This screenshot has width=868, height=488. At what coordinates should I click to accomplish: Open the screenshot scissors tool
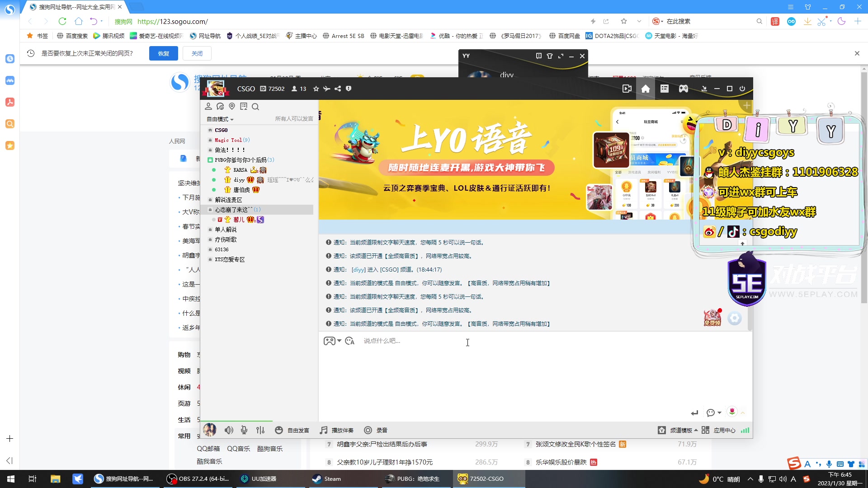pyautogui.click(x=821, y=21)
